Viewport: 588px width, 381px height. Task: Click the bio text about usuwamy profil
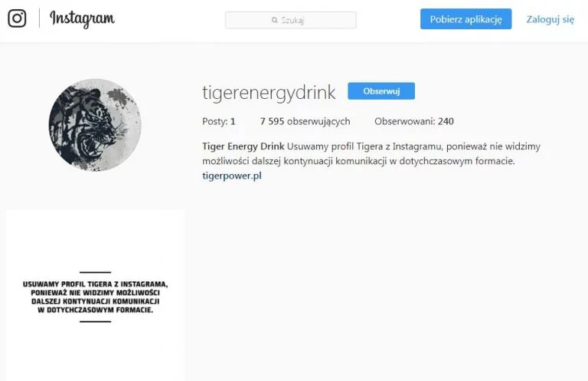(x=371, y=153)
